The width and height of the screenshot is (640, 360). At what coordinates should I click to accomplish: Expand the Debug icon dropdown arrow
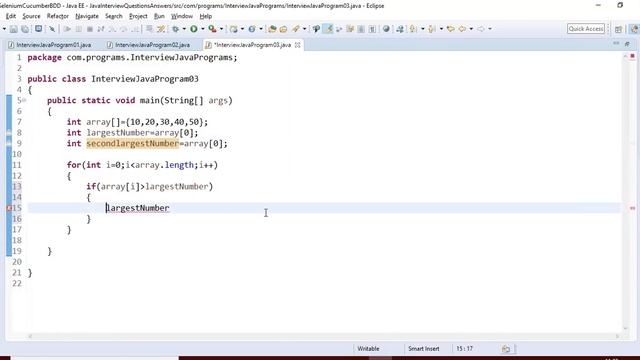coord(184,29)
